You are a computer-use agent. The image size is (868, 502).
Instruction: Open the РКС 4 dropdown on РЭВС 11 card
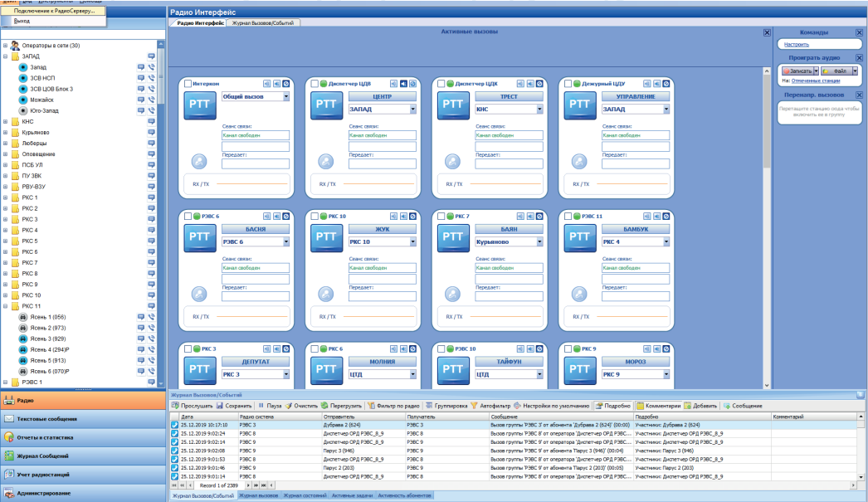(666, 241)
